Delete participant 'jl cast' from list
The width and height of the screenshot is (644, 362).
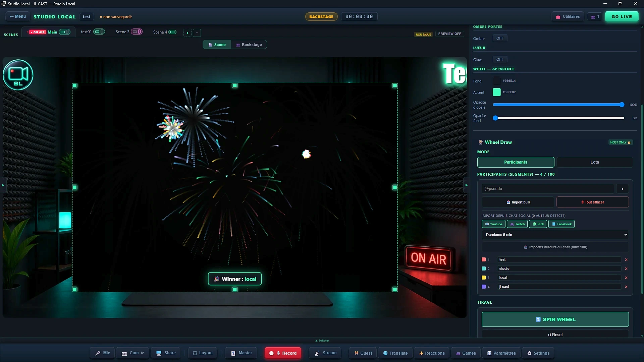(x=626, y=287)
